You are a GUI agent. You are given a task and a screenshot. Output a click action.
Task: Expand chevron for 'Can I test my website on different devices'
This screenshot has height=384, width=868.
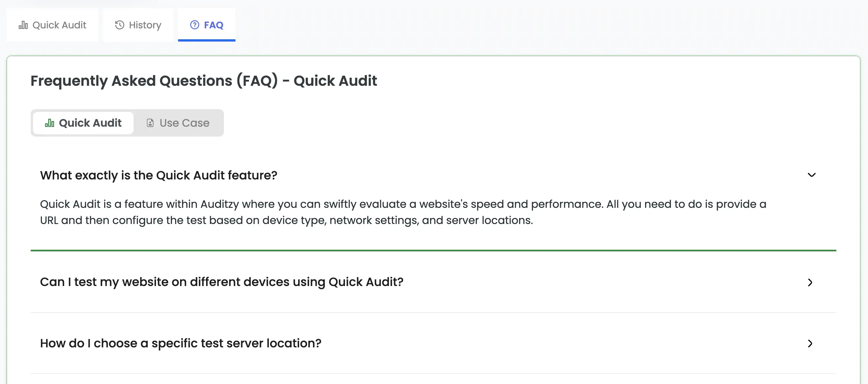click(x=810, y=282)
